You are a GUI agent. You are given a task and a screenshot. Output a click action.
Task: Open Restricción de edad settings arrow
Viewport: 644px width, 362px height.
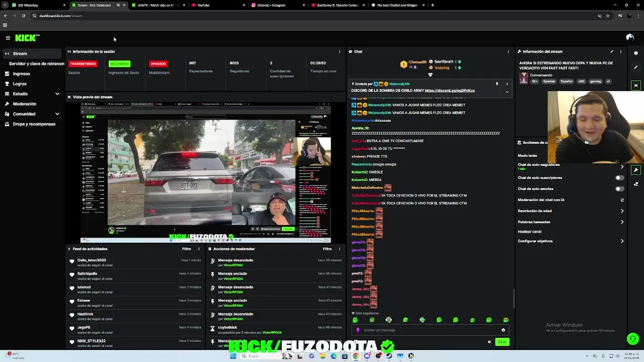click(622, 211)
